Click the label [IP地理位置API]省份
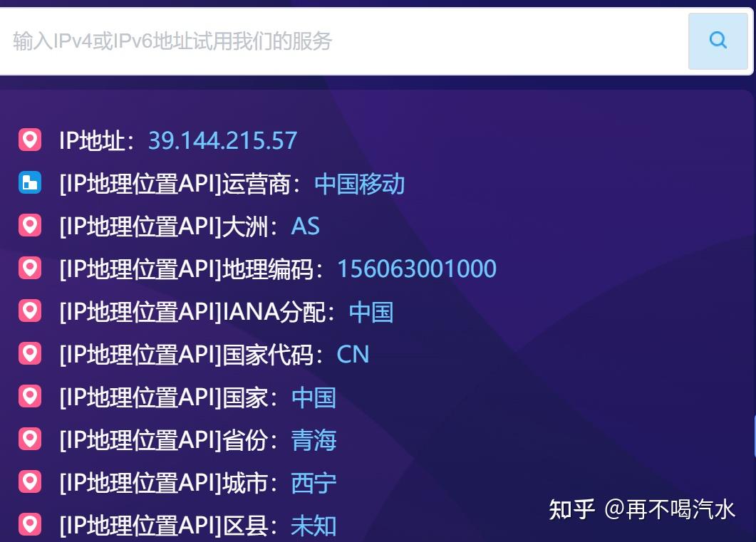 (x=169, y=440)
